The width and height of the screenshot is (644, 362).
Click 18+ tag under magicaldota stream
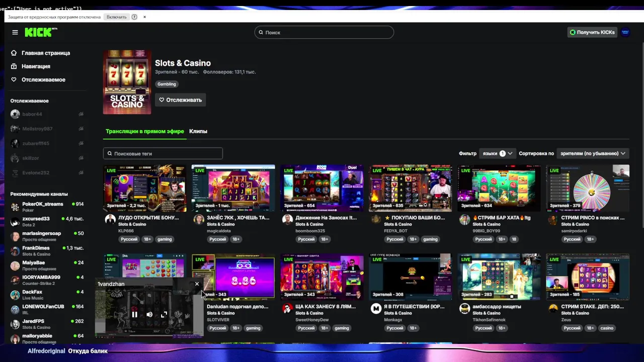pyautogui.click(x=236, y=239)
